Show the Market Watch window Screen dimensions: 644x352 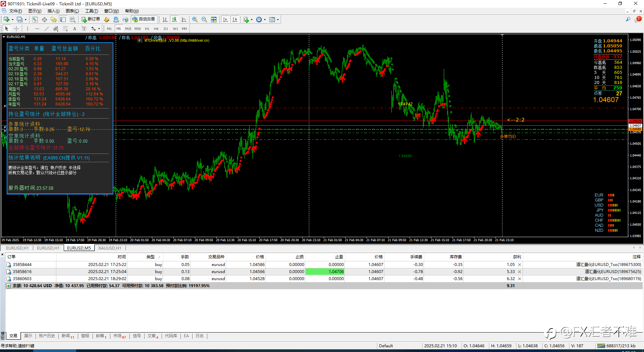pyautogui.click(x=35, y=19)
